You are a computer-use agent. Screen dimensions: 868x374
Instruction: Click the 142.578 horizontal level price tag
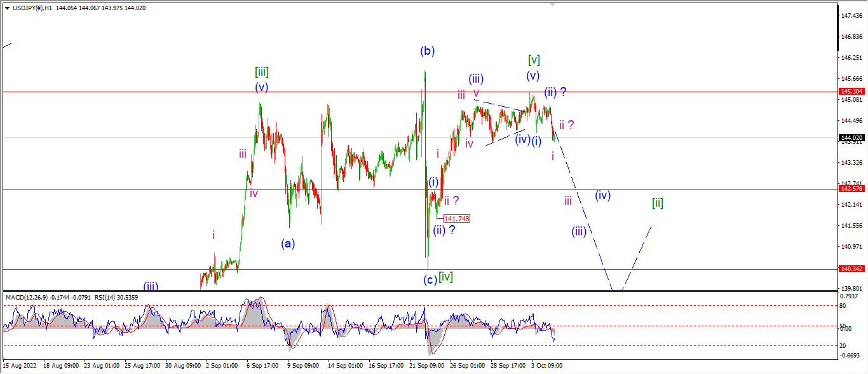coord(851,189)
